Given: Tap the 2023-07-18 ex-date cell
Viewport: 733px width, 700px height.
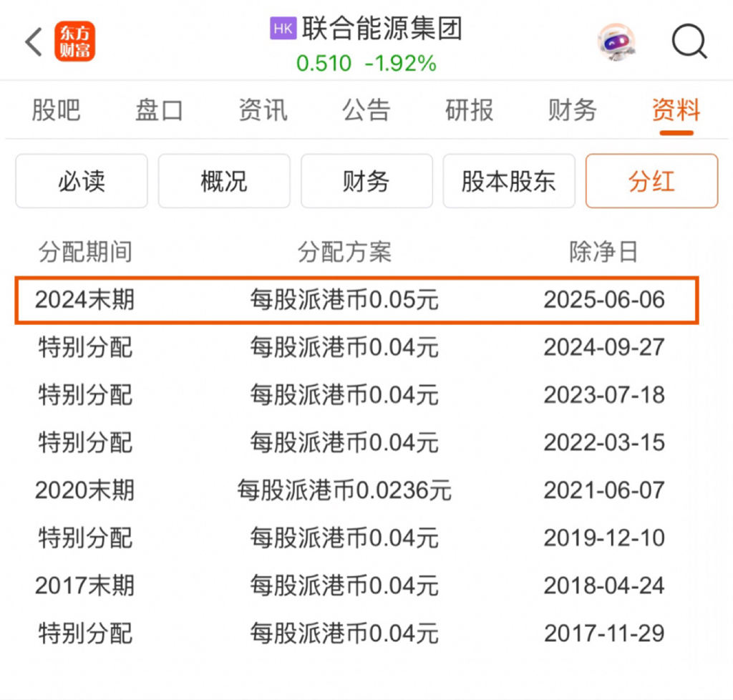Looking at the screenshot, I should (x=604, y=395).
